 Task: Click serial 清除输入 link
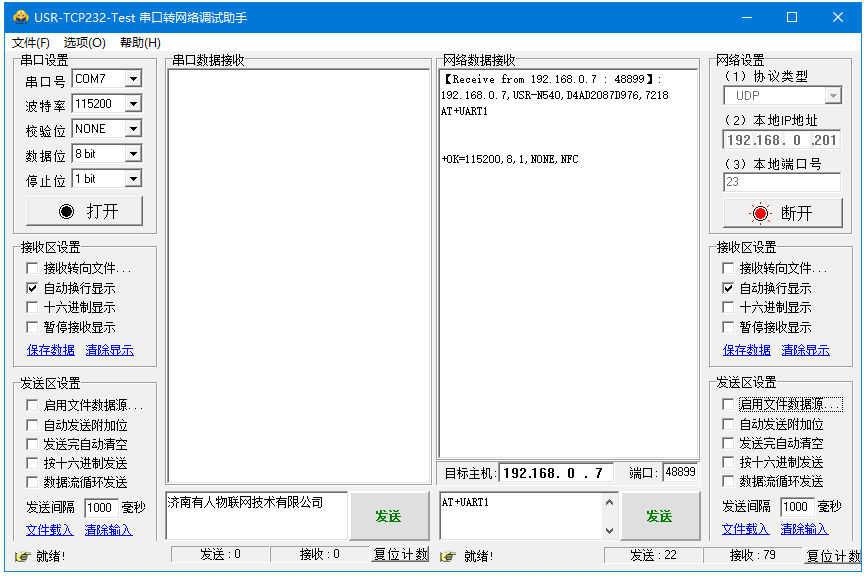(109, 530)
